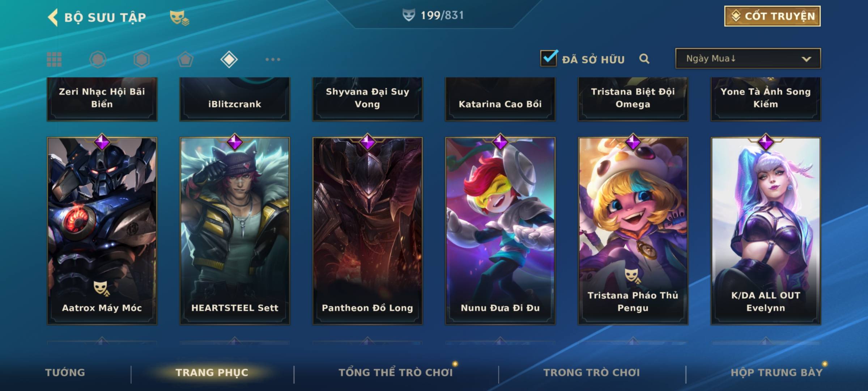Open the three-dots more filters icon
The image size is (868, 391).
click(x=273, y=59)
